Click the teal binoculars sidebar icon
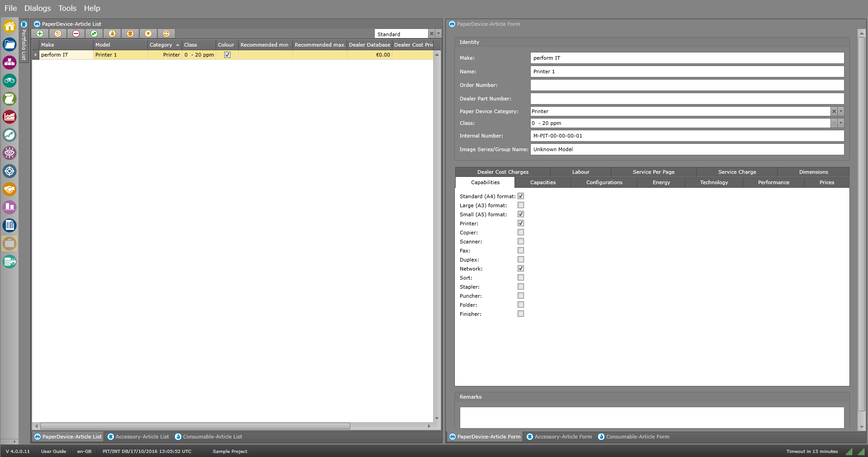This screenshot has height=457, width=868. coord(9,81)
